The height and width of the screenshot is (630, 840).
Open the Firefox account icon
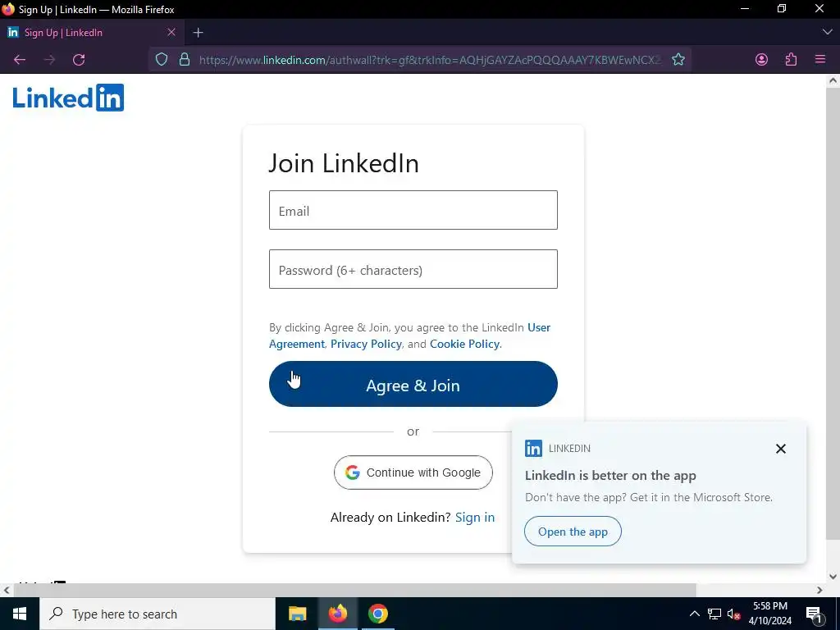[x=761, y=59]
